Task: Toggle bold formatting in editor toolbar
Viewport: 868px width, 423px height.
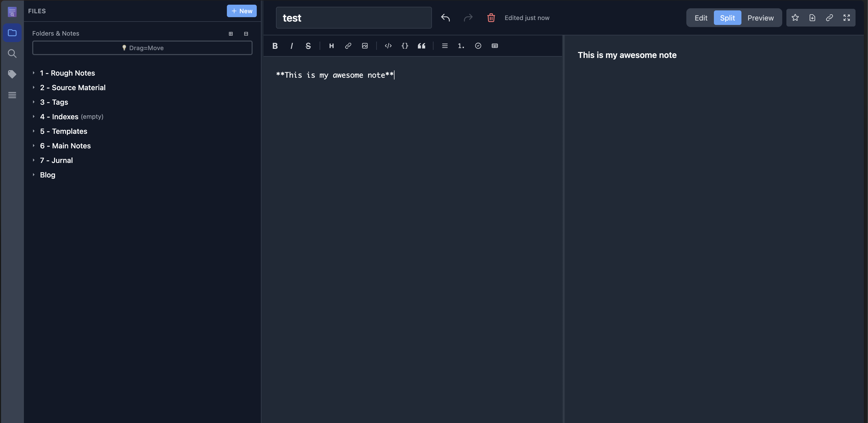Action: pos(275,46)
